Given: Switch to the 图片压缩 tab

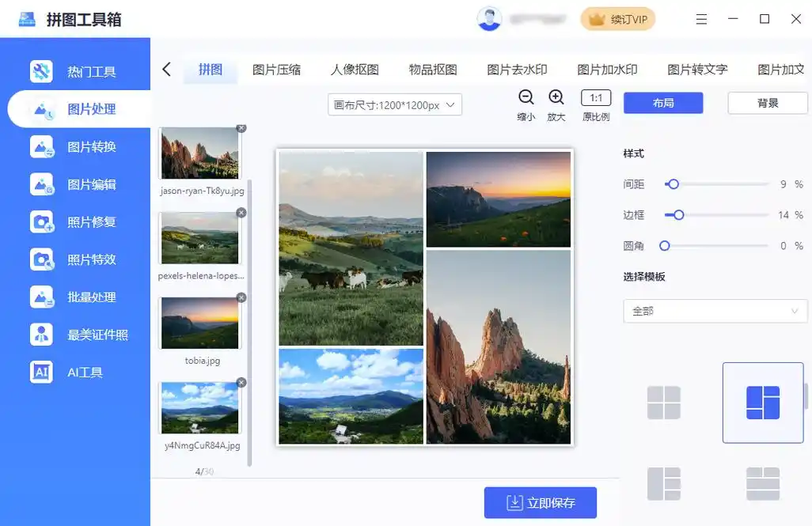Looking at the screenshot, I should [x=278, y=69].
